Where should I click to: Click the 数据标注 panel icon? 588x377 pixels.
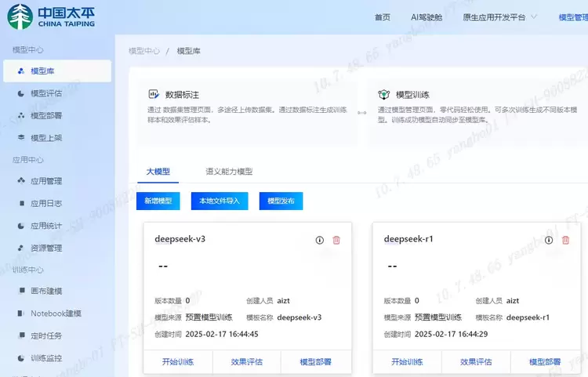(154, 93)
